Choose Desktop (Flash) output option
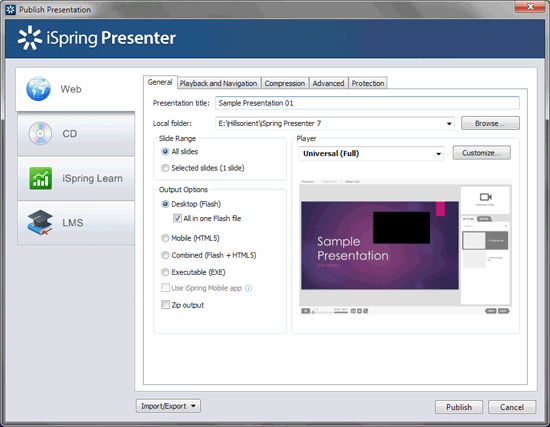This screenshot has height=427, width=550. (x=165, y=204)
